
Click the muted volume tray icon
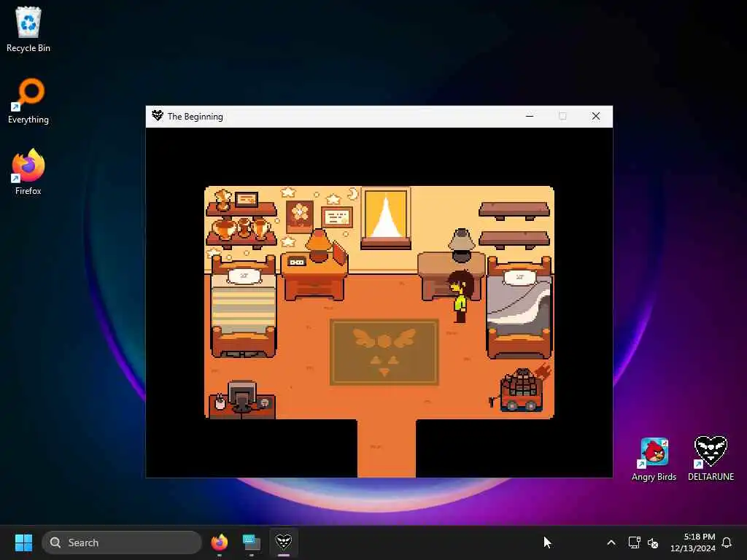(x=653, y=542)
